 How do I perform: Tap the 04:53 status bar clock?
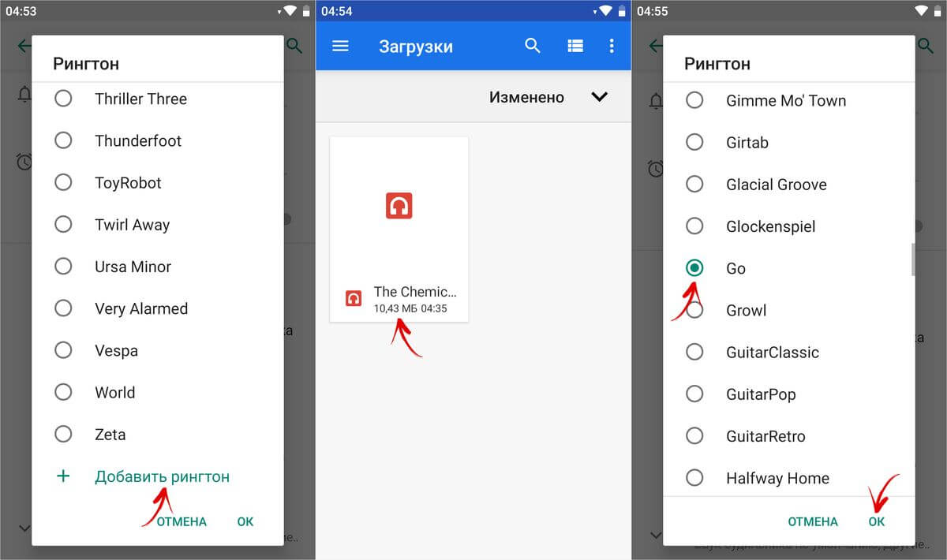tap(21, 11)
